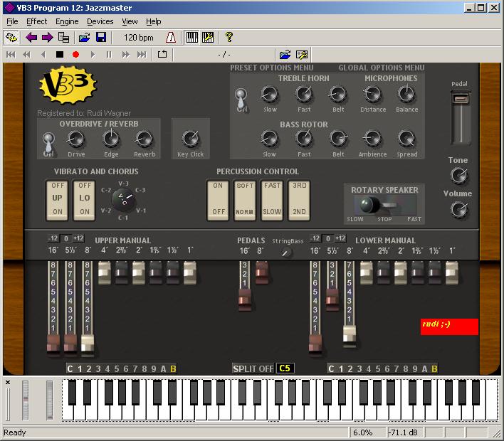Open the folder icon in transport bar
This screenshot has height=441, width=504.
[285, 55]
